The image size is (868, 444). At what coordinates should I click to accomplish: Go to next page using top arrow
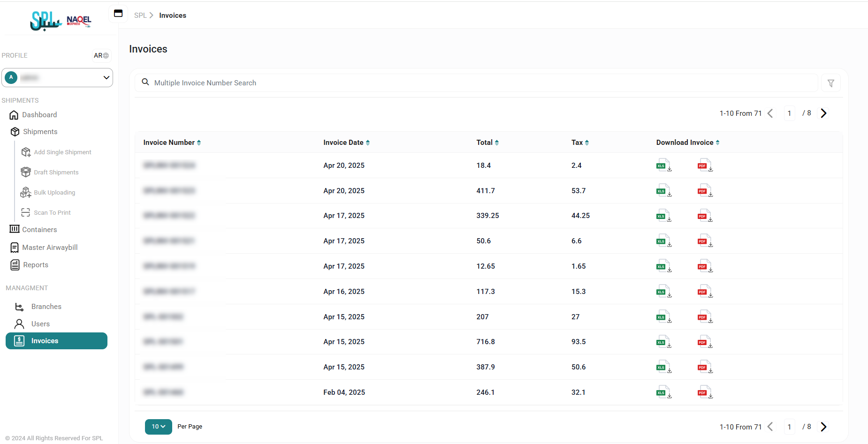pos(823,113)
